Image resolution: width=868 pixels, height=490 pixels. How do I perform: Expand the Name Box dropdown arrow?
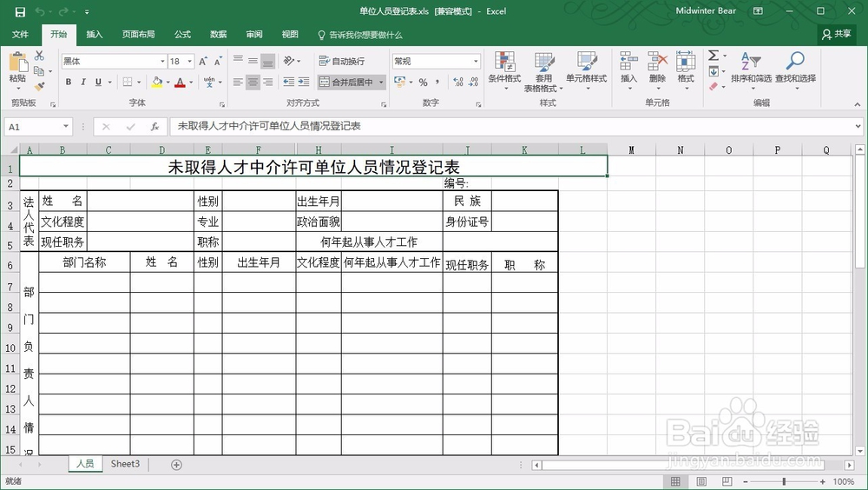[66, 126]
